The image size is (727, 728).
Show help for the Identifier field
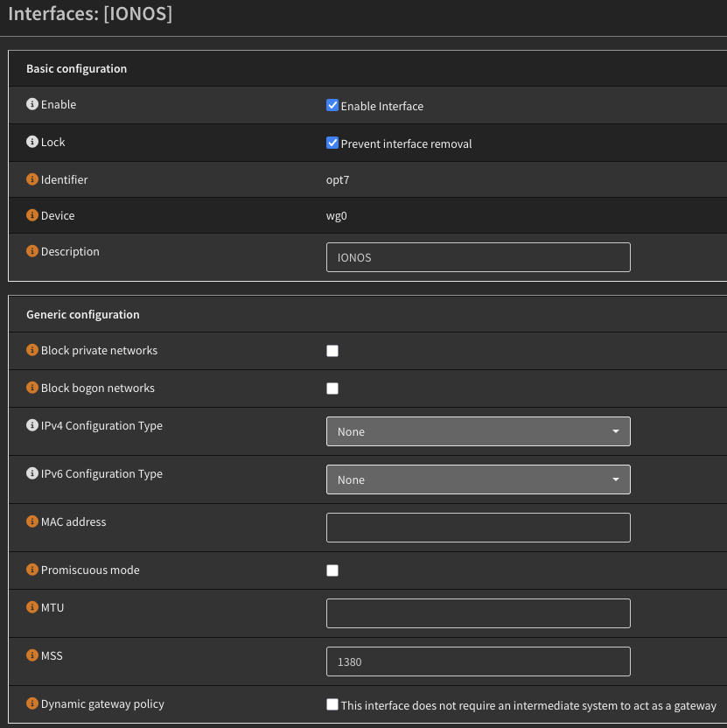tap(32, 179)
